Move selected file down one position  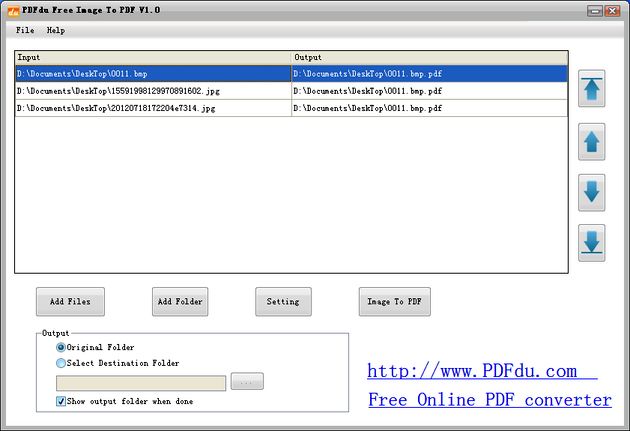tap(591, 193)
